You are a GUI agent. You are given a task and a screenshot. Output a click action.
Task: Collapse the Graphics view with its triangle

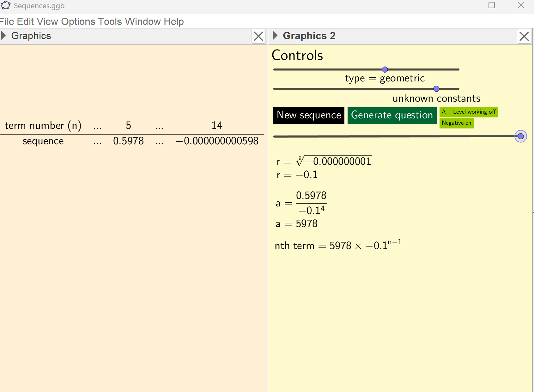[4, 36]
